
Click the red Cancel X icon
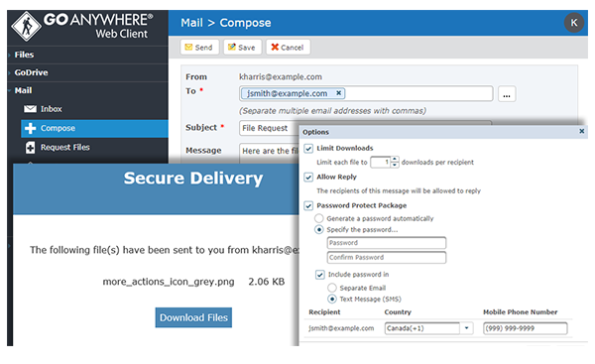(275, 47)
